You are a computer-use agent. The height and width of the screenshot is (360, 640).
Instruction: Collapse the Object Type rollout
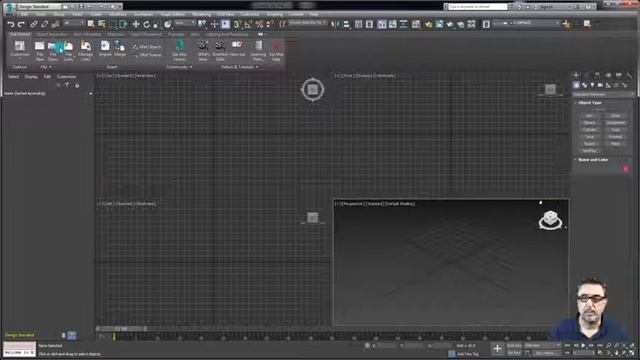click(589, 103)
